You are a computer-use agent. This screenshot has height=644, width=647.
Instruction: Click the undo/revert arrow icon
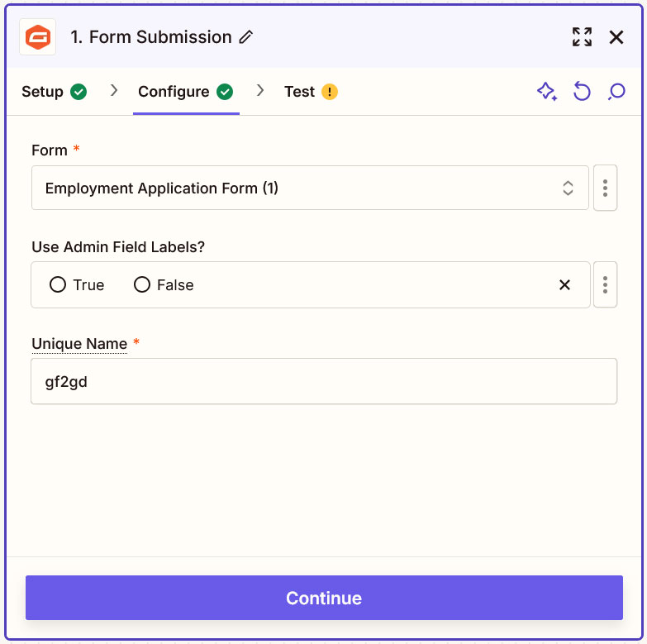point(582,91)
